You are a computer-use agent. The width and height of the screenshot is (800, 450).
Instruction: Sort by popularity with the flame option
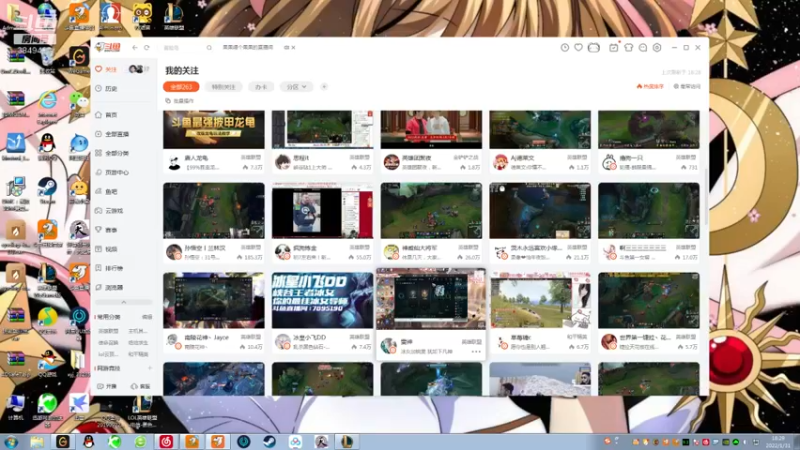click(650, 87)
